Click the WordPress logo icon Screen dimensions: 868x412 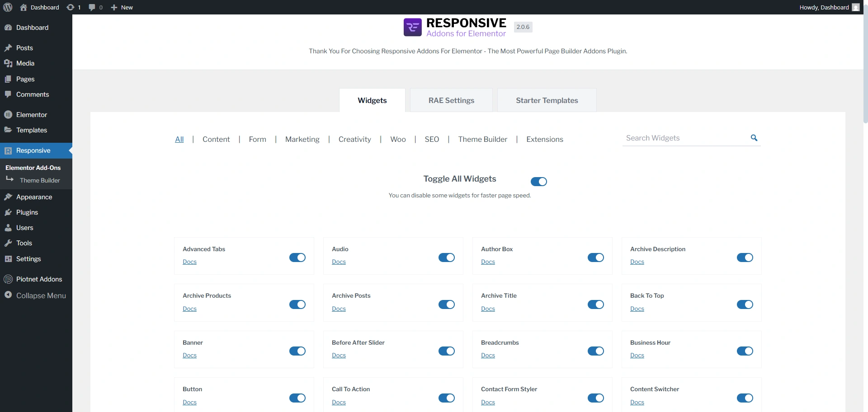[8, 7]
